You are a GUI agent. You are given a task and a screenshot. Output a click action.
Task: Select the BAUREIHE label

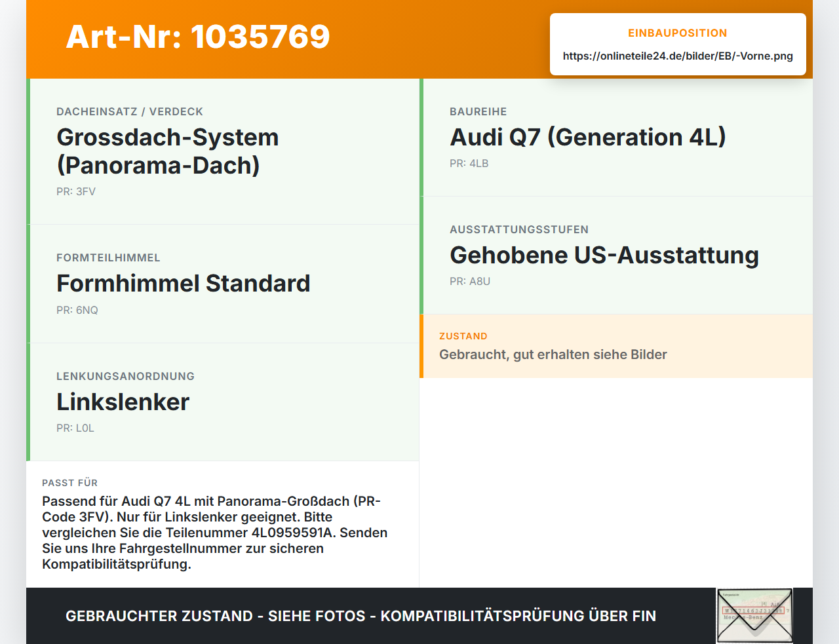coord(478,111)
